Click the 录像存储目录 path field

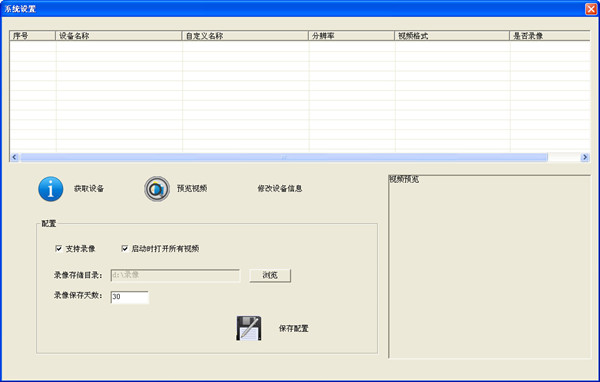pyautogui.click(x=175, y=275)
